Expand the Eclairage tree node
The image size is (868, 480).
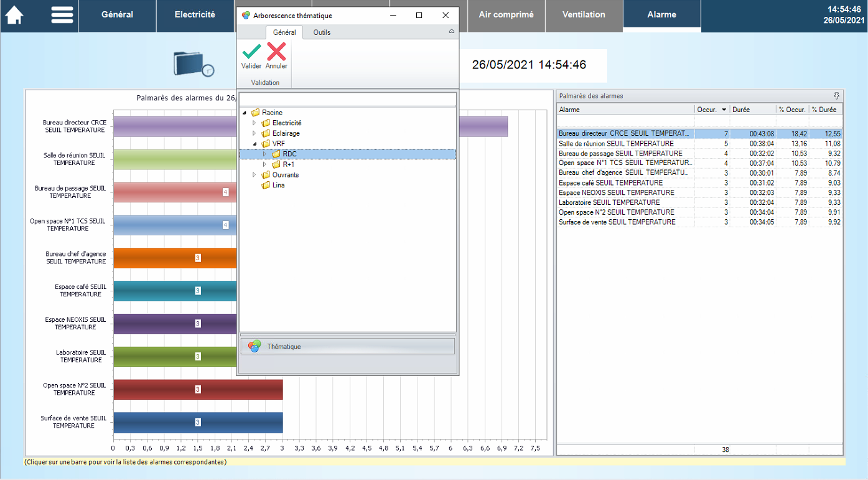click(254, 134)
